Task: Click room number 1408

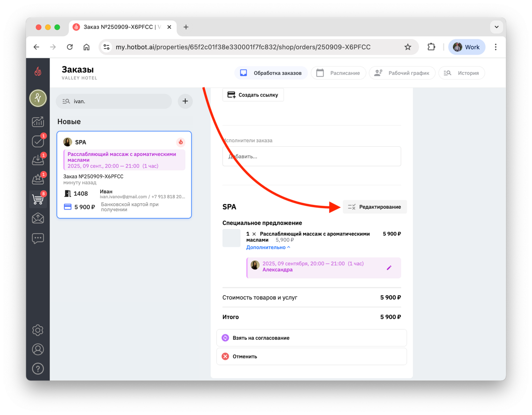Action: coord(81,194)
